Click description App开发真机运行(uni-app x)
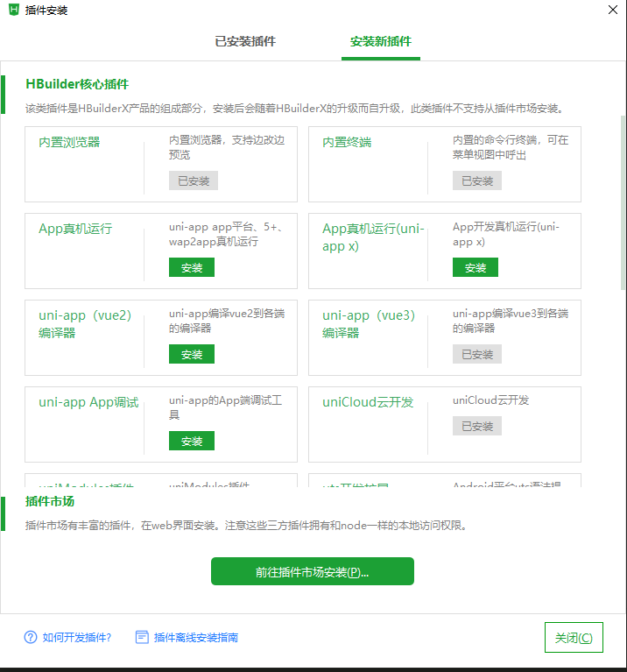This screenshot has height=672, width=627. coord(506,234)
